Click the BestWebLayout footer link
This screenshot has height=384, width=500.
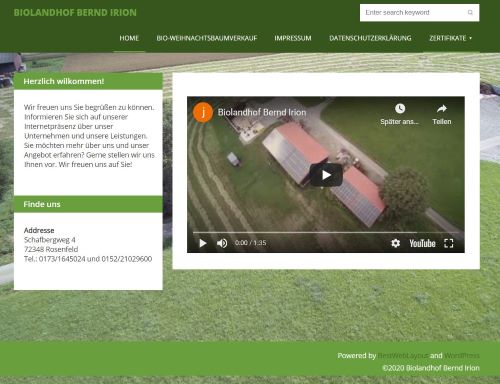click(x=403, y=356)
